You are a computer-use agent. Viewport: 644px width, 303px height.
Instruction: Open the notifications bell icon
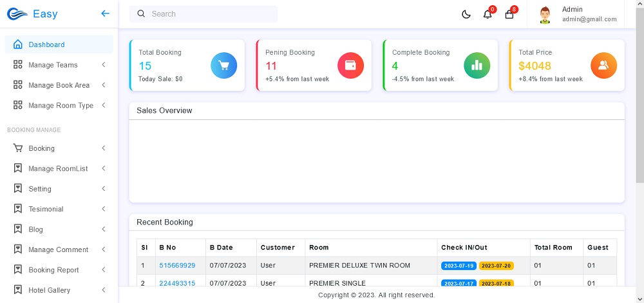(488, 14)
